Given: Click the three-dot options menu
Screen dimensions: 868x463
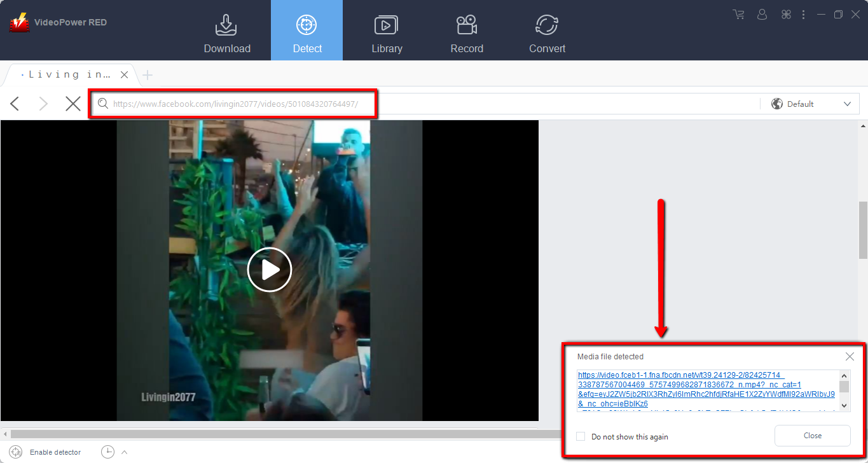Looking at the screenshot, I should click(803, 14).
